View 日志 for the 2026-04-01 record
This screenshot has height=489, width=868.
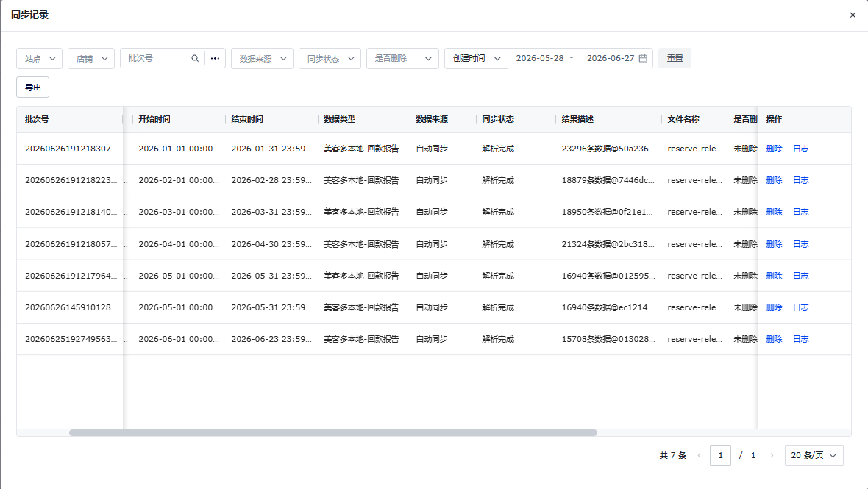[x=800, y=244]
